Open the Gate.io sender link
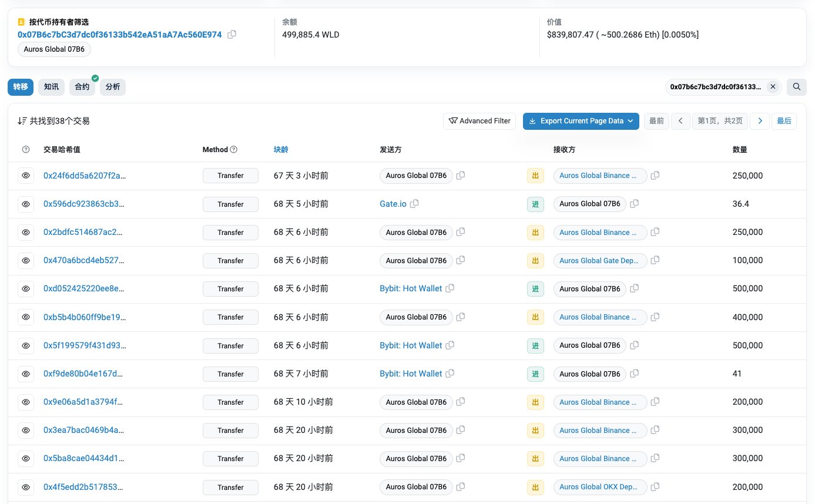This screenshot has height=504, width=815. [393, 204]
